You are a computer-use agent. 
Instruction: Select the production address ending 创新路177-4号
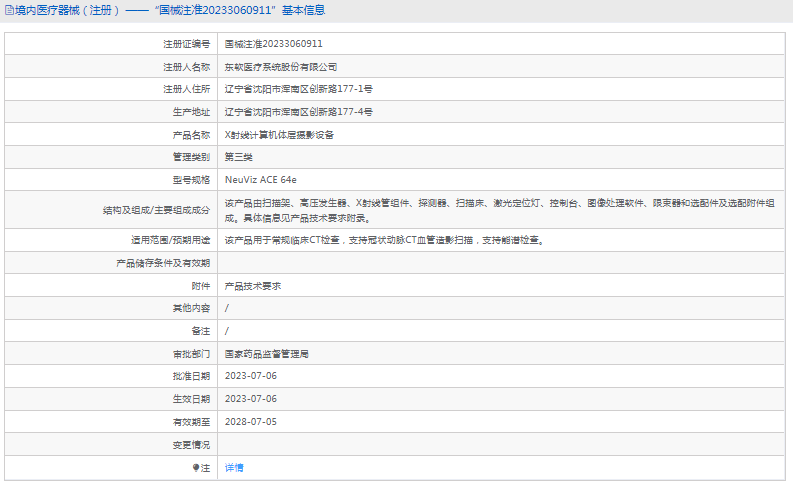(298, 112)
